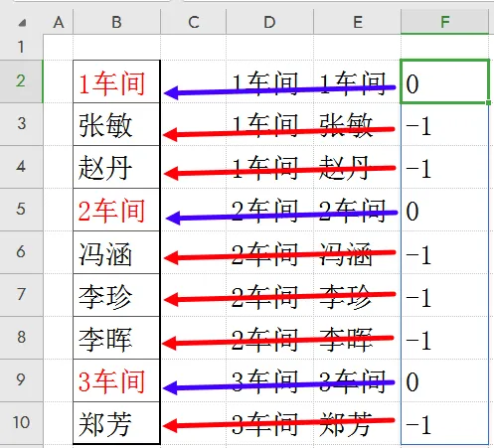This screenshot has width=494, height=448.
Task: Select column C header
Action: (x=194, y=22)
